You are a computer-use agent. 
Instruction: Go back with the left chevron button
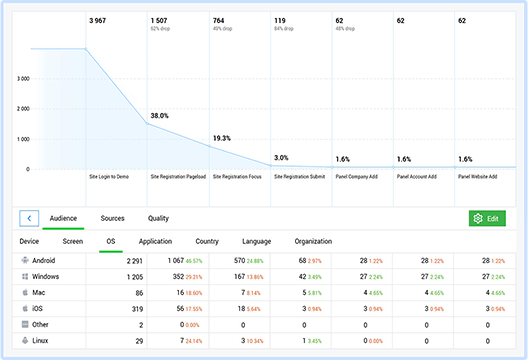pyautogui.click(x=29, y=219)
